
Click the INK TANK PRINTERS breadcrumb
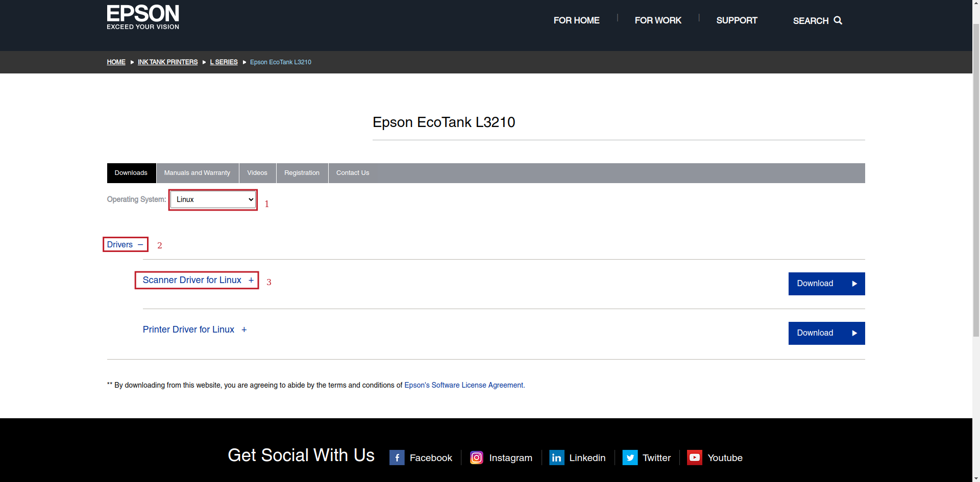[x=167, y=62]
